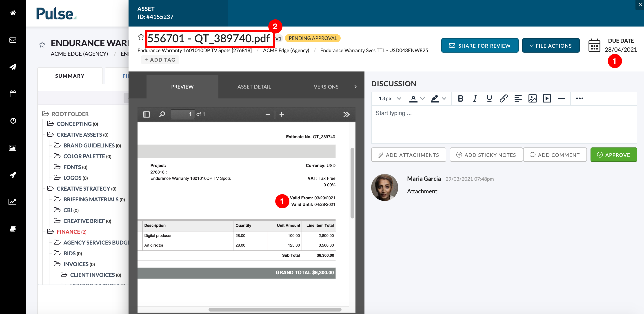Open the mail envelope icon in sidebar

(x=13, y=40)
